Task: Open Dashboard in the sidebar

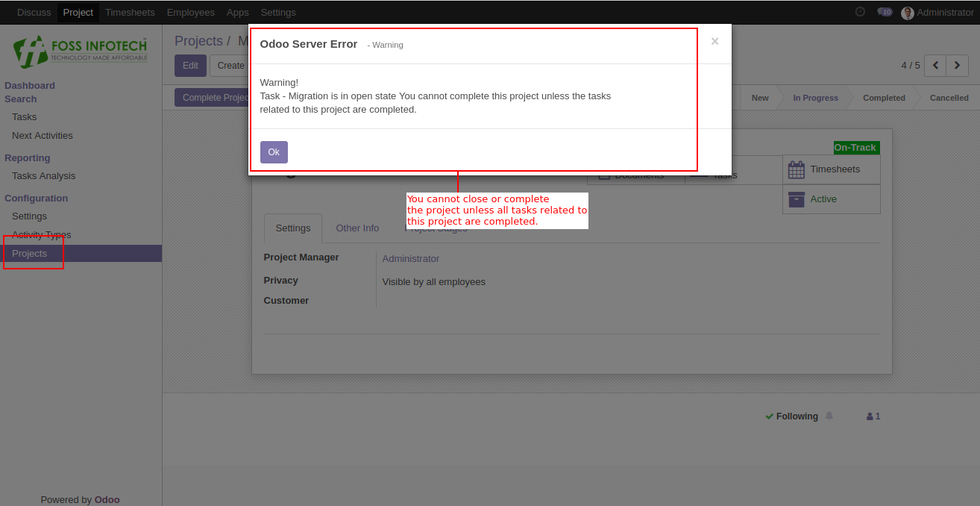Action: tap(30, 86)
